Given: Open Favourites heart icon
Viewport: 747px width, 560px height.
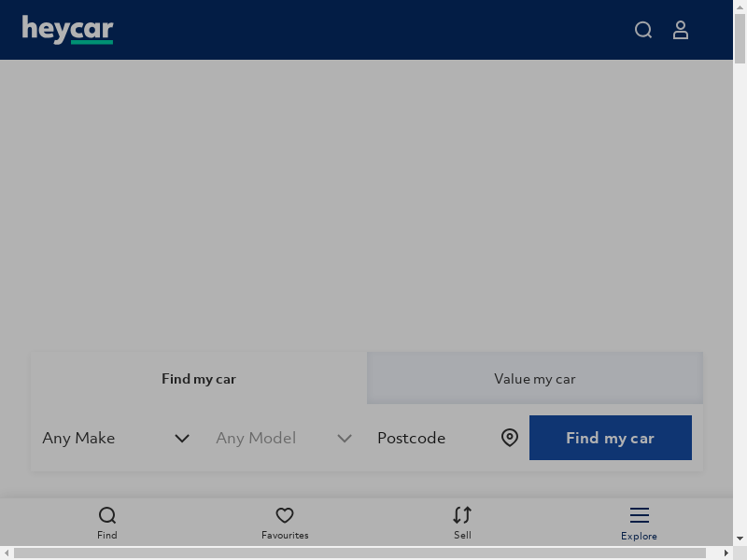Looking at the screenshot, I should (285, 515).
